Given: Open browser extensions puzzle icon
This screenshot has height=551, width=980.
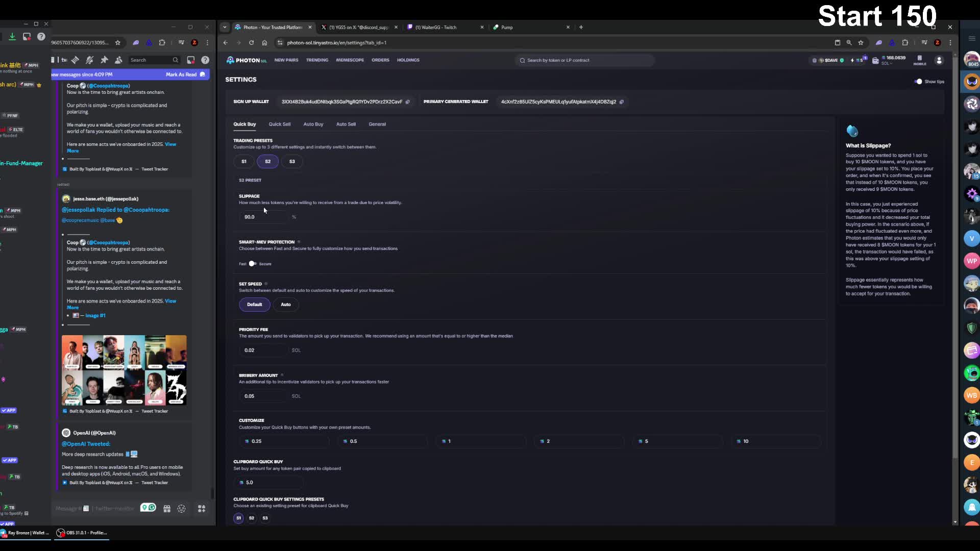Looking at the screenshot, I should 905,43.
